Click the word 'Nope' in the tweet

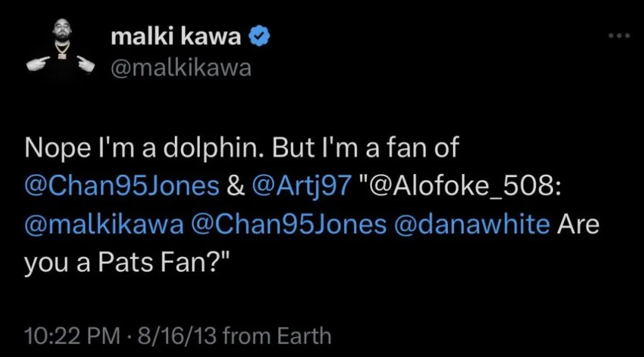pyautogui.click(x=52, y=148)
